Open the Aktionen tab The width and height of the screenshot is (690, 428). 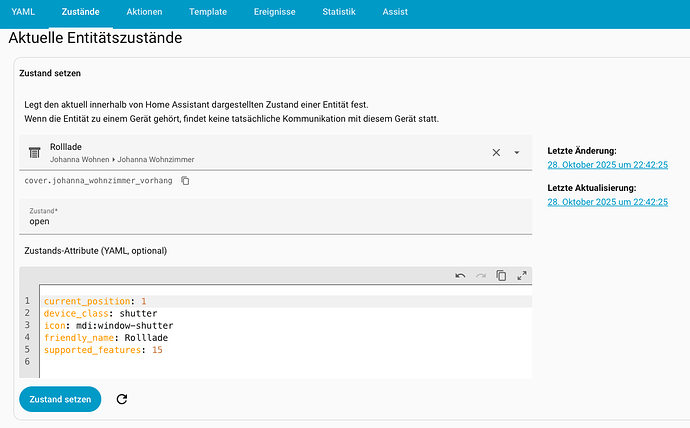pyautogui.click(x=145, y=12)
